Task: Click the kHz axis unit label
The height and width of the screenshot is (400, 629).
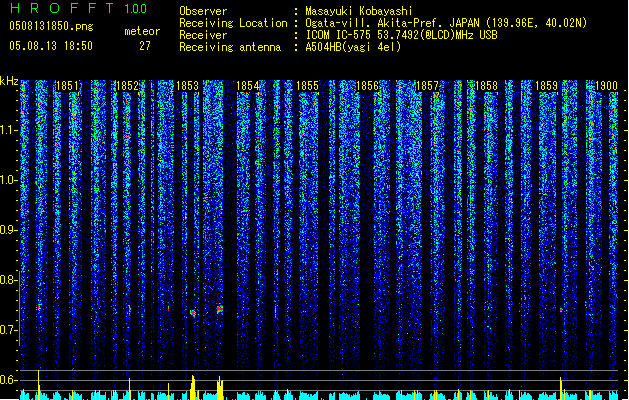Action: click(9, 81)
